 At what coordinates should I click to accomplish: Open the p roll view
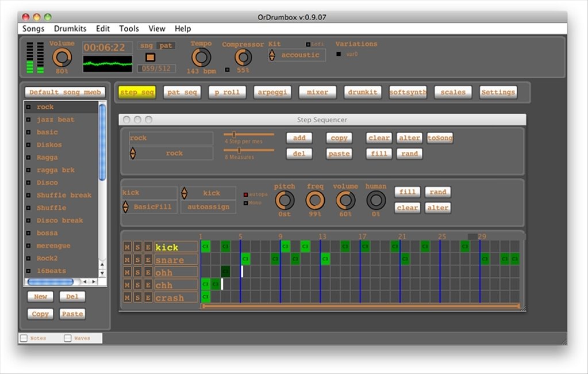pos(227,93)
